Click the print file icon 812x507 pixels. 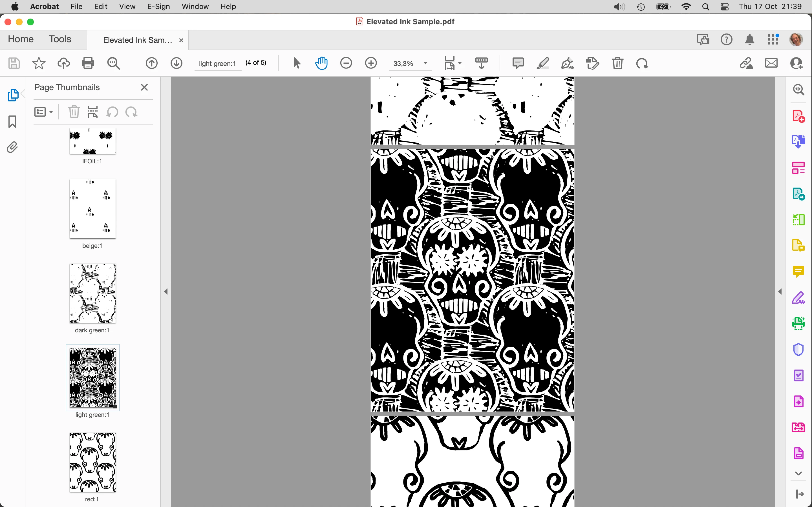click(88, 63)
